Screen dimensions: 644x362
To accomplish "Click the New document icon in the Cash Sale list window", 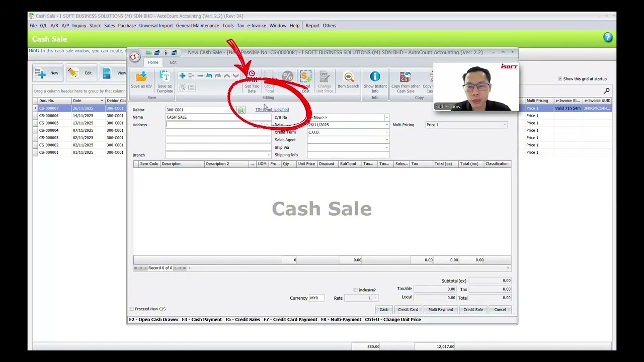I will (x=40, y=73).
